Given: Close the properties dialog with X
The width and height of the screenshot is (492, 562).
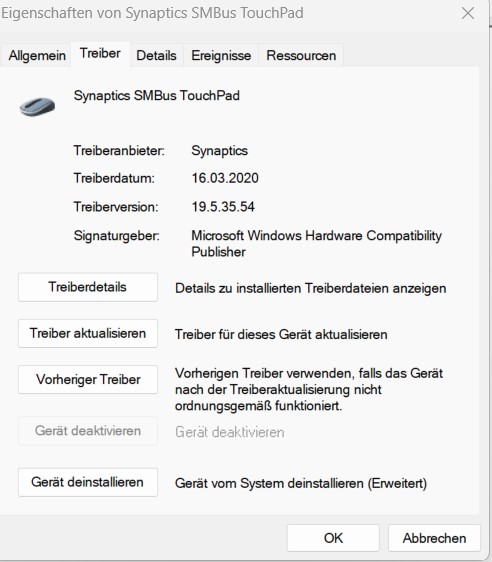Looking at the screenshot, I should point(468,14).
